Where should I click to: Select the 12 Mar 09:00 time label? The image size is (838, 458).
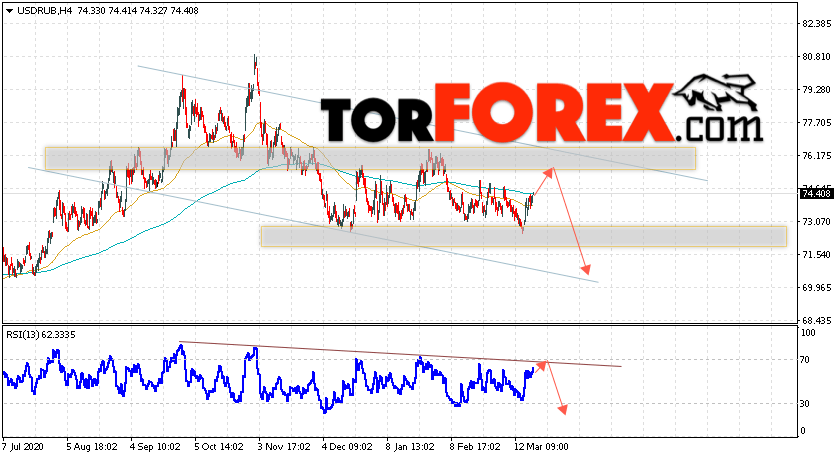pos(541,447)
